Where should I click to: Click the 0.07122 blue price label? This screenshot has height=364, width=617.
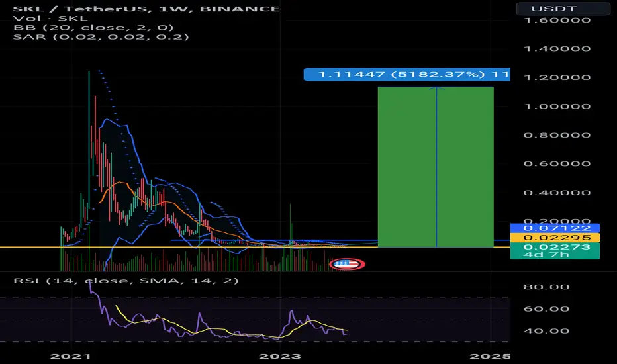click(x=555, y=228)
